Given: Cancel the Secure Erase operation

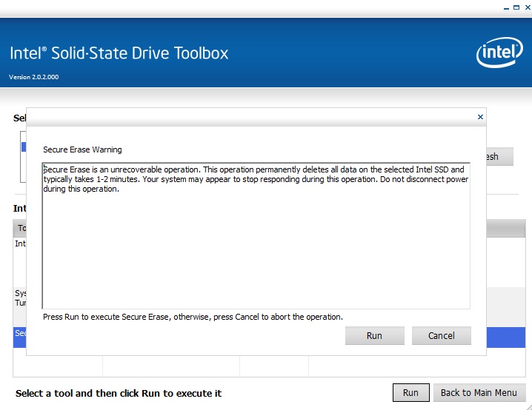Looking at the screenshot, I should click(x=441, y=335).
